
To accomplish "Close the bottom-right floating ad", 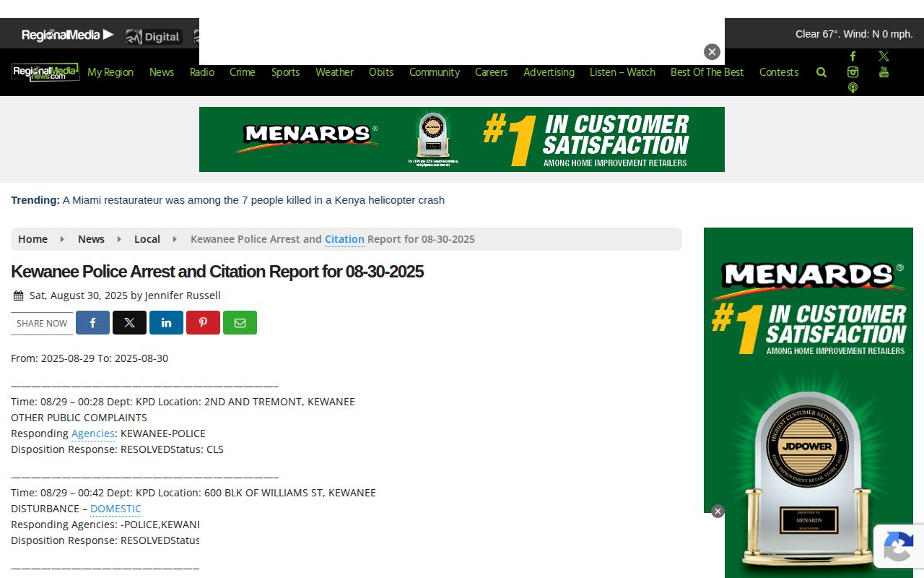I will coord(718,512).
